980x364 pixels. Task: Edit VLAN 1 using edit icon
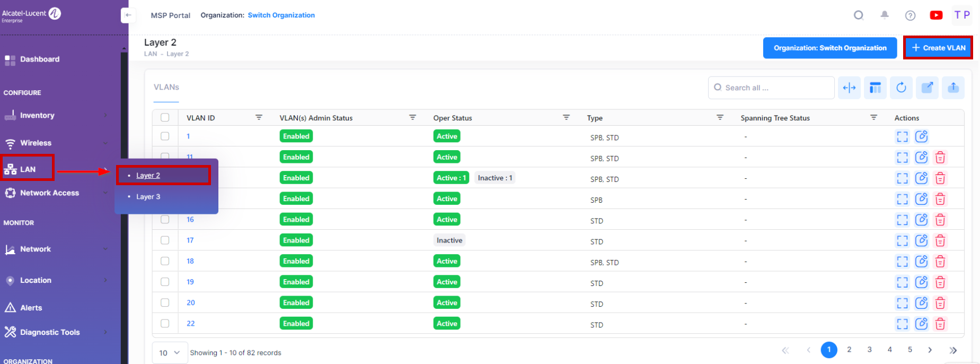(921, 136)
